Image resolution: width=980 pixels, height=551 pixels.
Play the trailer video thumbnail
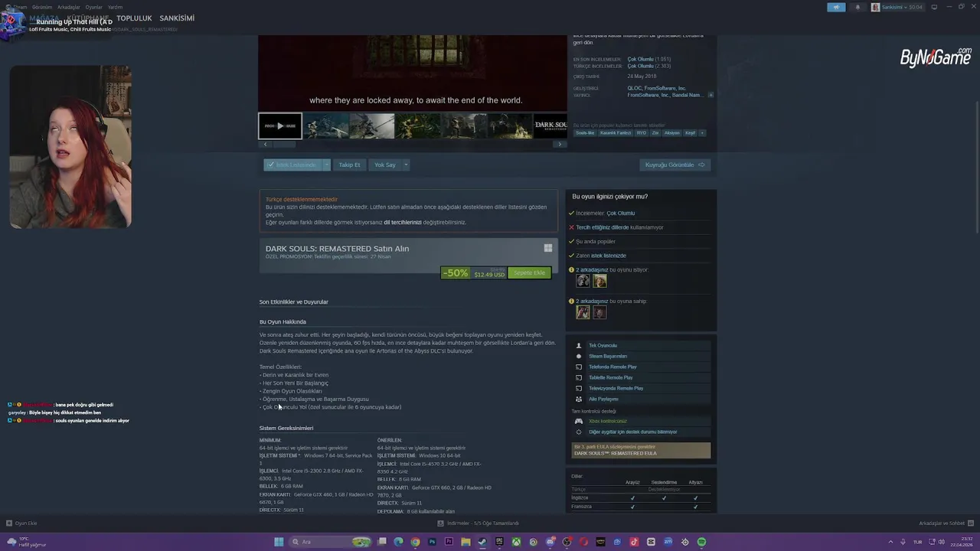(280, 126)
